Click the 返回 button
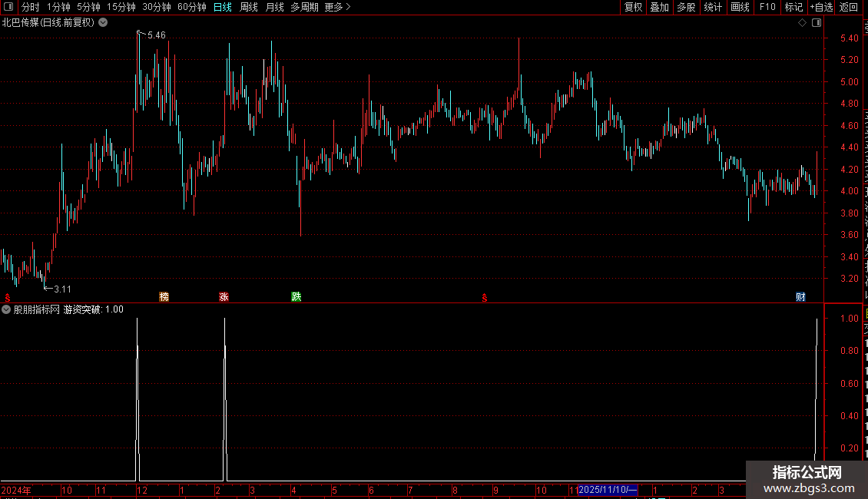 click(x=848, y=7)
